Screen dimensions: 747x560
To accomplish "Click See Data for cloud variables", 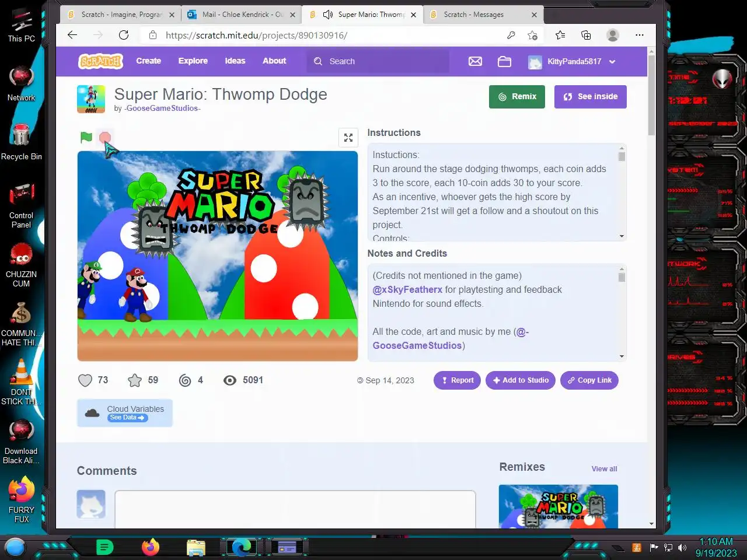I will point(127,418).
